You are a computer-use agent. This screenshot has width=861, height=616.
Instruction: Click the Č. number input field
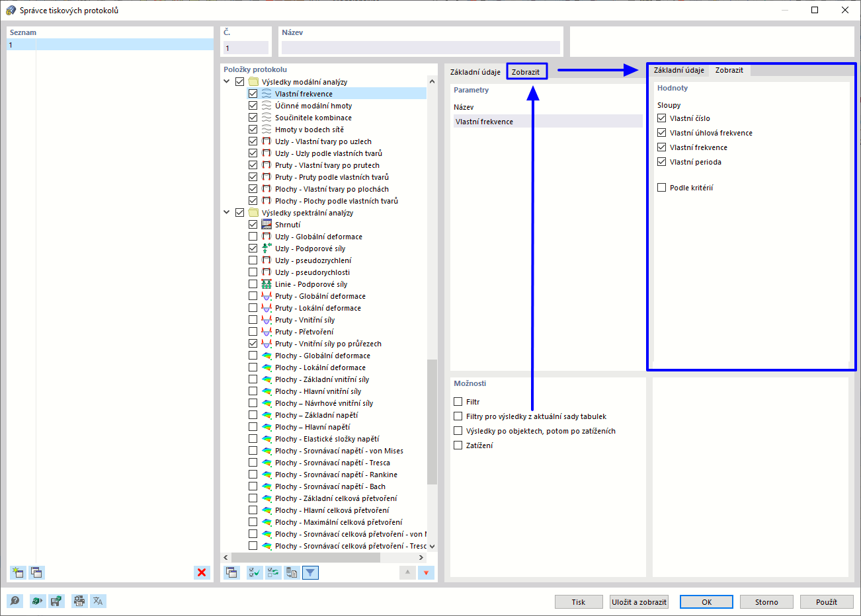[246, 48]
